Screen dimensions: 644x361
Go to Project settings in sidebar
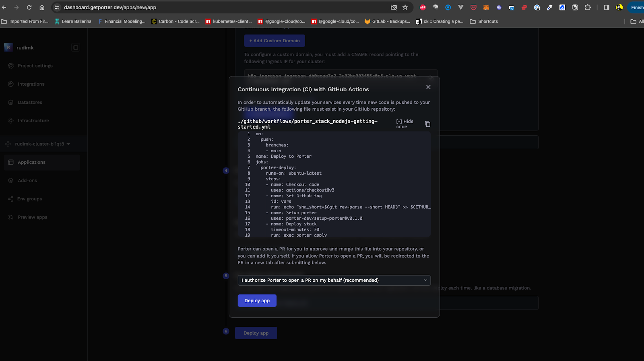[x=35, y=66]
